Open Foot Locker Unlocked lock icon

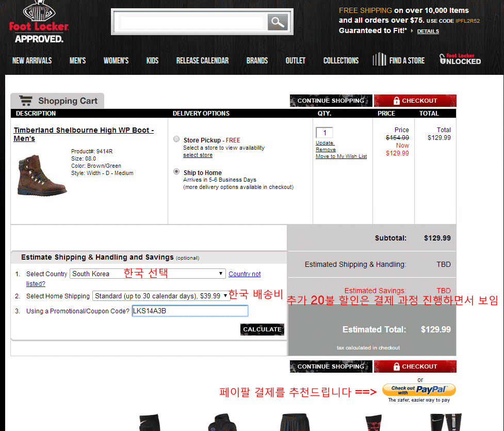pos(443,59)
